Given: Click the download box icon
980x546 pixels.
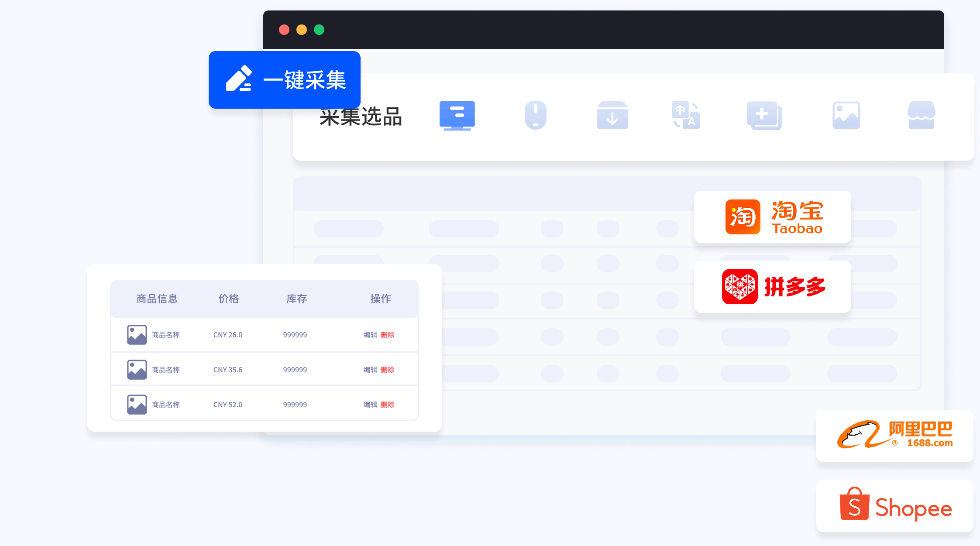Looking at the screenshot, I should [612, 116].
